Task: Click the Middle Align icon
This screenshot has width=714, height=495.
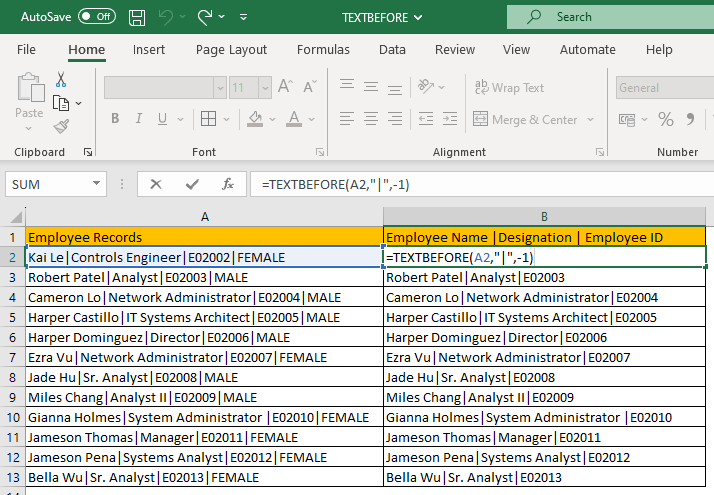Action: coord(371,86)
